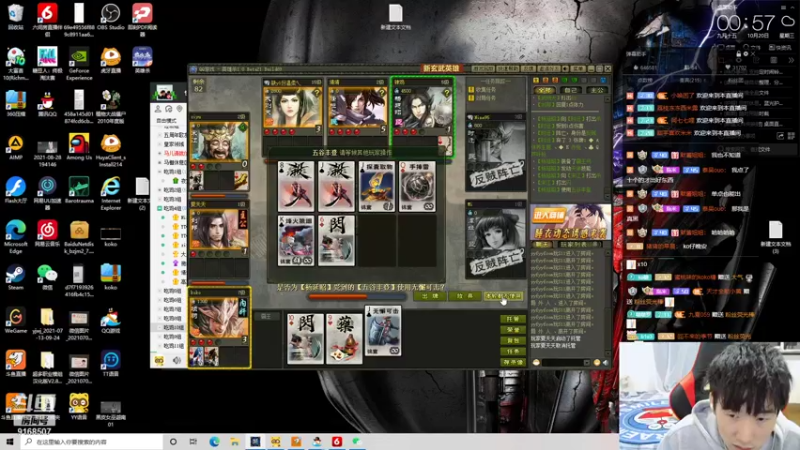800x450 pixels.
Task: Open the Among Us desktop icon
Action: (x=79, y=147)
